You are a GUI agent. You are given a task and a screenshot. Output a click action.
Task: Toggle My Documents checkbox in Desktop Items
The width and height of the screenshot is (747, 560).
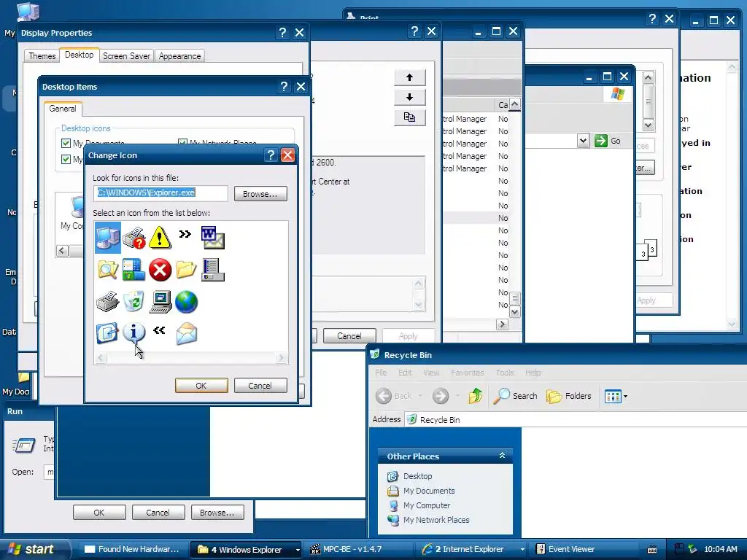click(x=66, y=143)
